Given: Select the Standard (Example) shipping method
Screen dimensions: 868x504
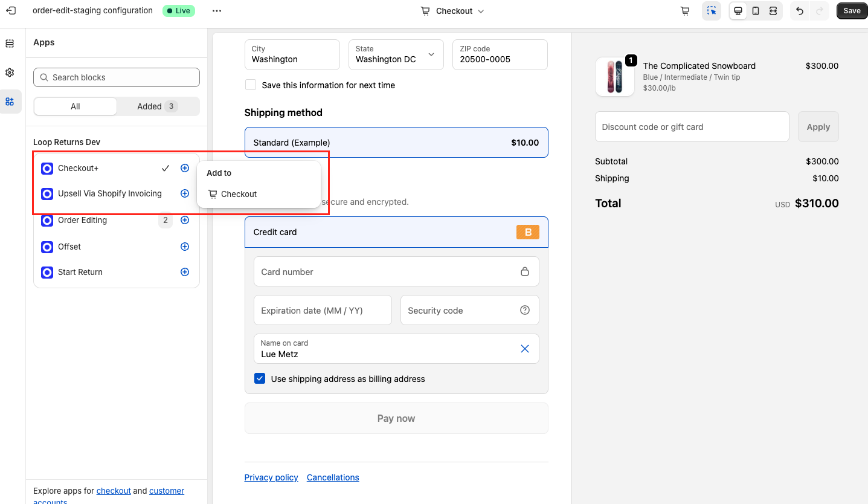Looking at the screenshot, I should point(396,143).
